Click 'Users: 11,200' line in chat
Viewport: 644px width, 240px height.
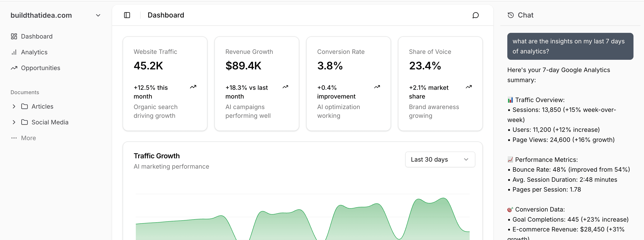coord(554,130)
